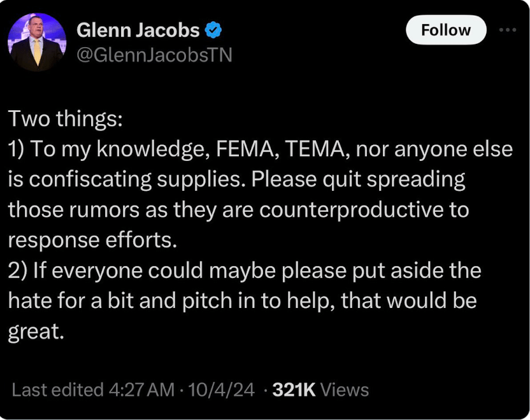Screen dimensions: 530x420
Task: Open the Glenn Jacobs display name
Action: (138, 30)
